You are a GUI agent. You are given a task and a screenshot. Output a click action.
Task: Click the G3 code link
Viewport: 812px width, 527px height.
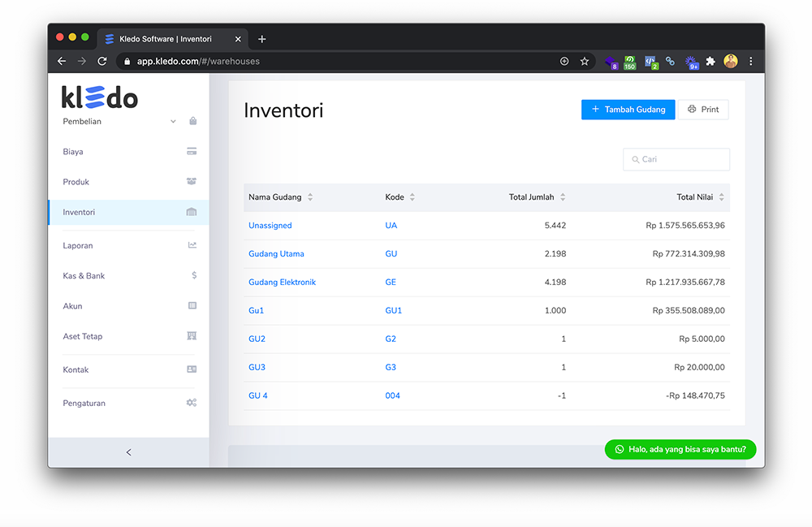[x=391, y=368]
